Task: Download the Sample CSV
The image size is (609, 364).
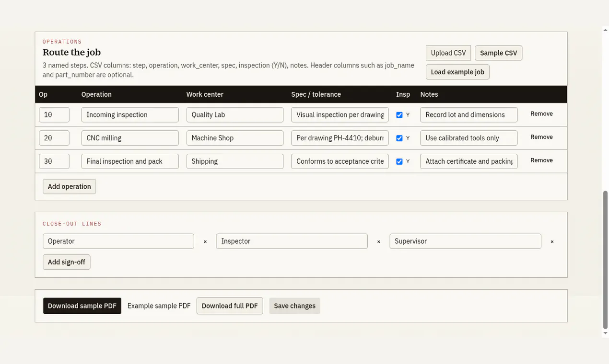Action: tap(499, 53)
